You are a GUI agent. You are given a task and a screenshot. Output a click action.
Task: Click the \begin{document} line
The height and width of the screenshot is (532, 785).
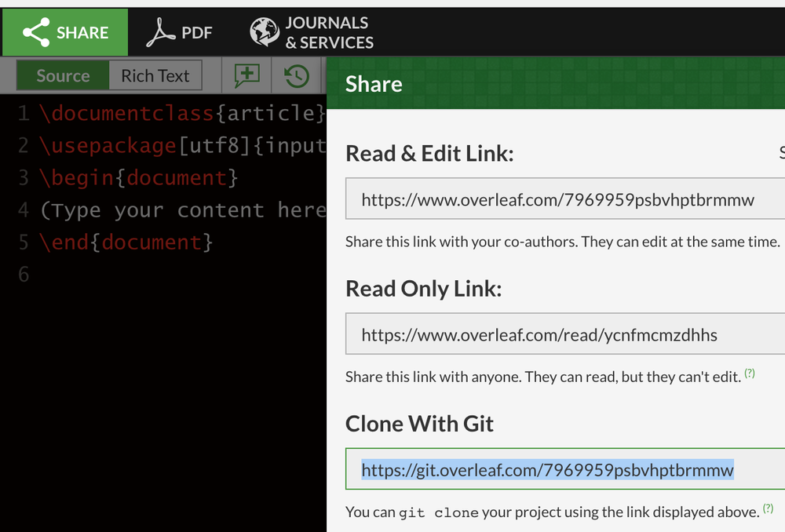(x=139, y=178)
